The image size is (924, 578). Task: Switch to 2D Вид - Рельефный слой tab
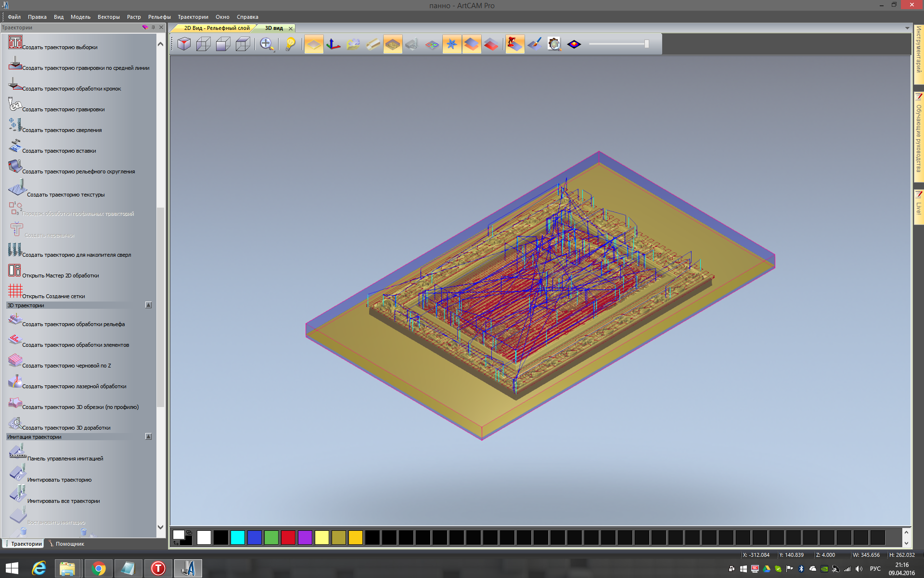coord(217,28)
